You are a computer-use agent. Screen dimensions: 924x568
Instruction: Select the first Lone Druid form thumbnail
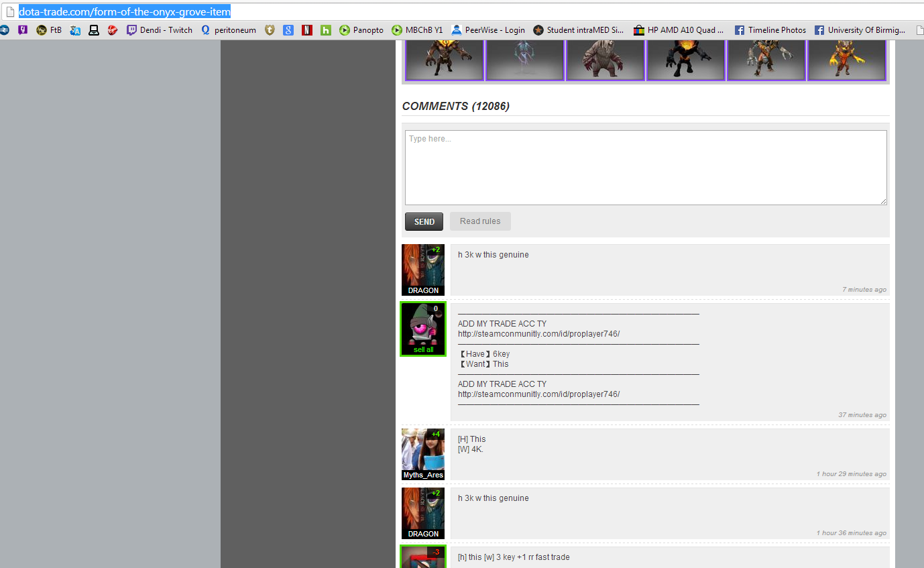pyautogui.click(x=445, y=60)
